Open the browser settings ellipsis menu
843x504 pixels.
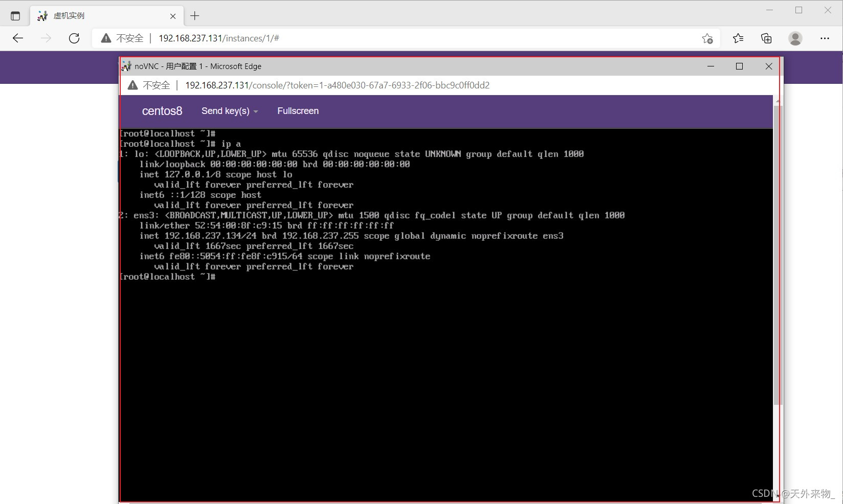pos(825,38)
